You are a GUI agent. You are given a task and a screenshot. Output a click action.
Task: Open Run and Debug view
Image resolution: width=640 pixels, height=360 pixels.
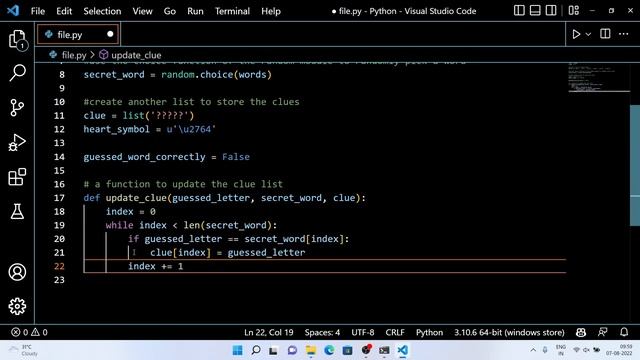pyautogui.click(x=17, y=142)
